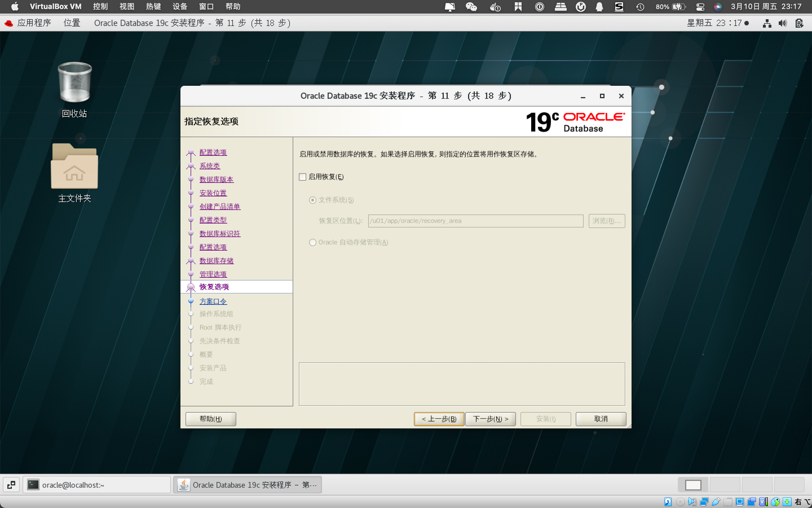Switch to the oracle@localhost terminal taskbar entry
This screenshot has width=812, height=508.
coord(97,485)
